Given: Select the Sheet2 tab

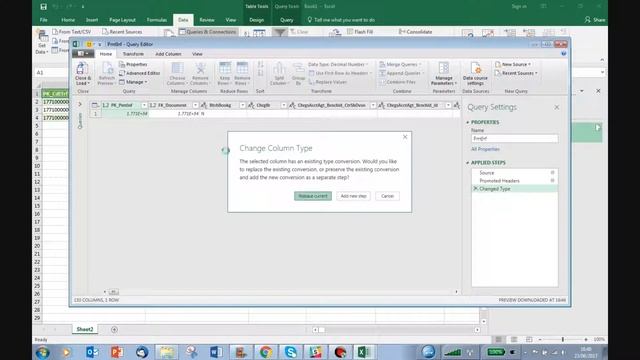Looking at the screenshot, I should coord(85,329).
